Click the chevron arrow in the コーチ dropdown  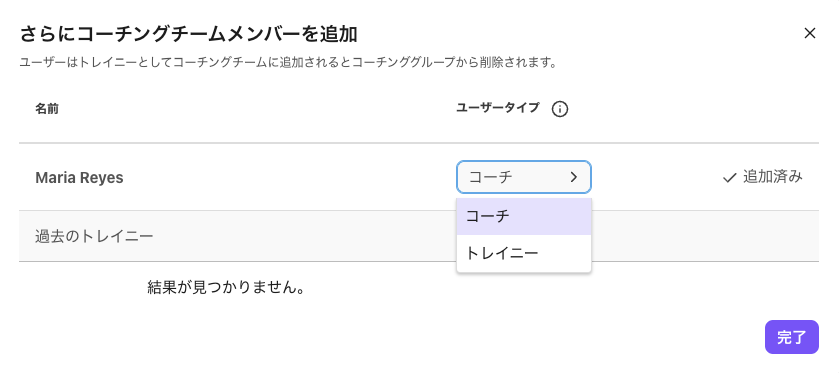click(574, 177)
